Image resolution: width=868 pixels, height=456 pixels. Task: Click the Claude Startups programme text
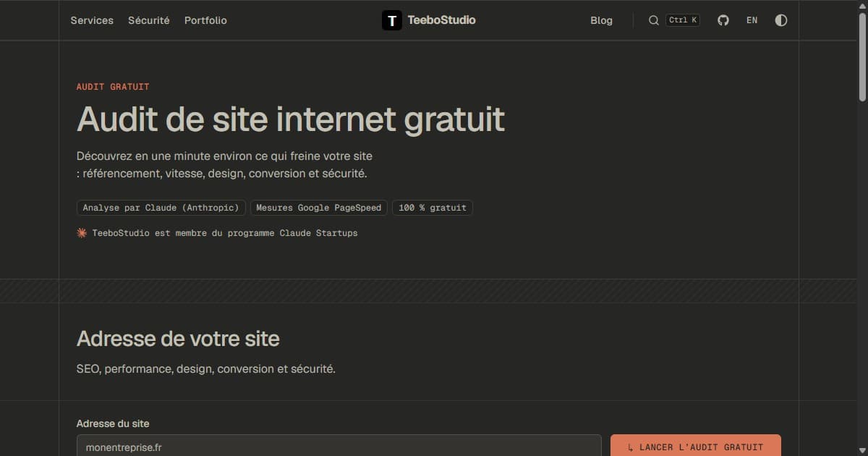tap(225, 233)
